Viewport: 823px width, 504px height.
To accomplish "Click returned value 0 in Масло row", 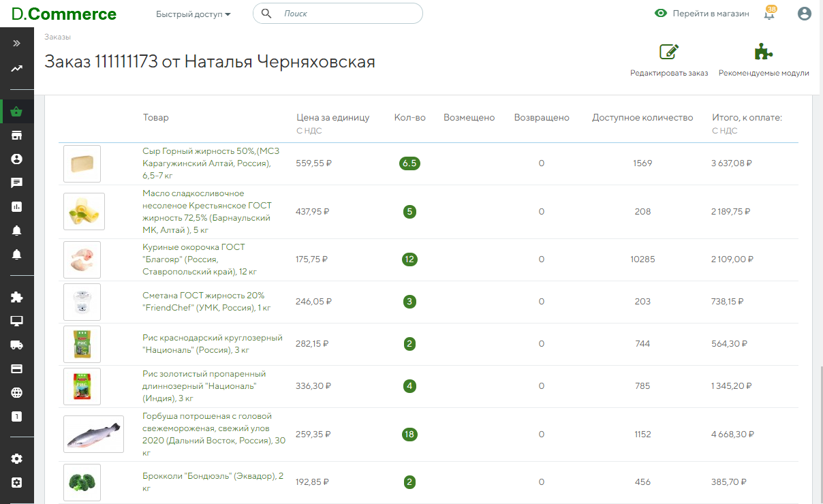I will click(x=542, y=212).
